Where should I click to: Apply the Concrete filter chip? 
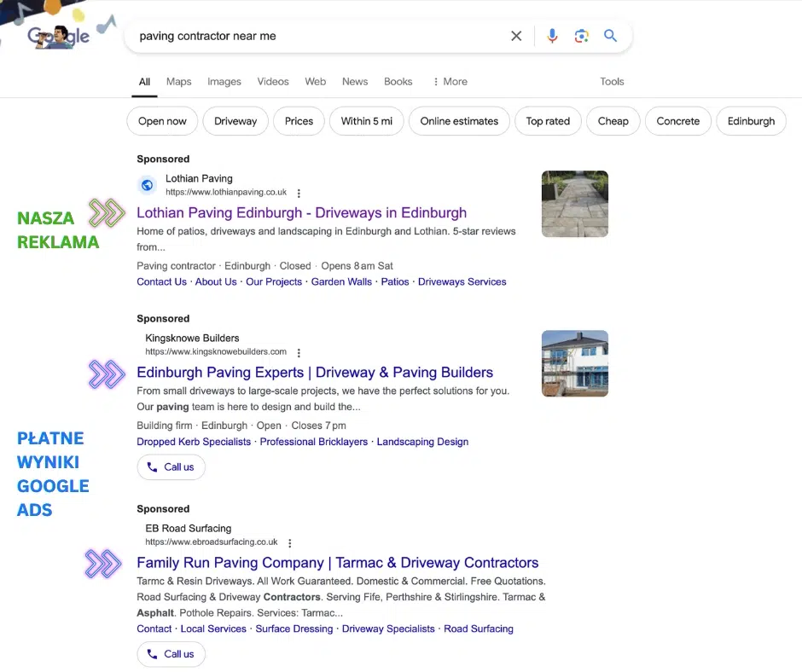click(x=677, y=121)
